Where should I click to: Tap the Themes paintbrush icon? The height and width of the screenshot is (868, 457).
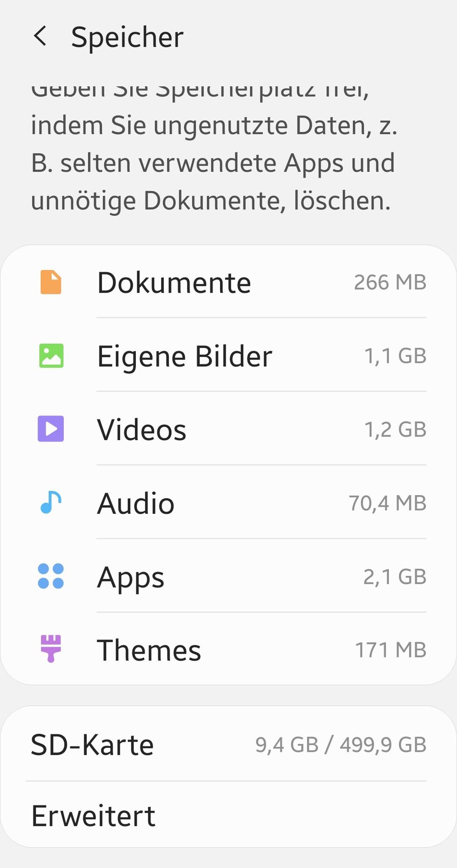51,649
